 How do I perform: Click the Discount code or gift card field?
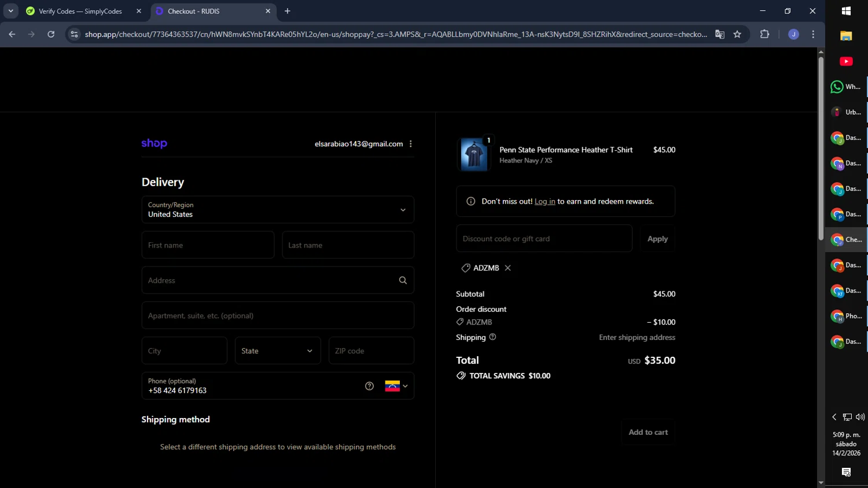(x=544, y=239)
